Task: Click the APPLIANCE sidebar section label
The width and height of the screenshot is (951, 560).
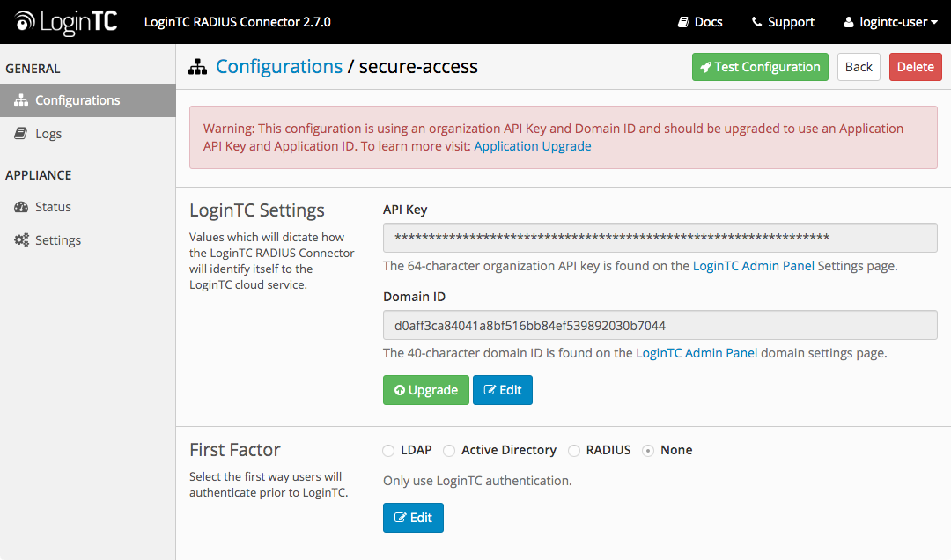Action: pyautogui.click(x=38, y=175)
